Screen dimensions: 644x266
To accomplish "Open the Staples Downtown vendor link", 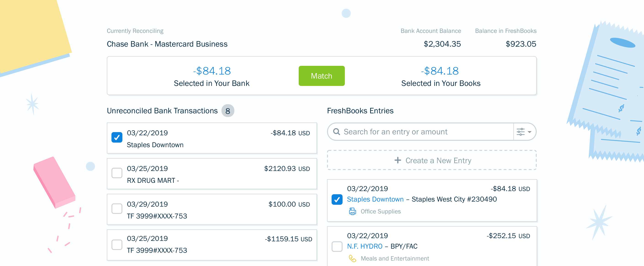I will tap(375, 199).
